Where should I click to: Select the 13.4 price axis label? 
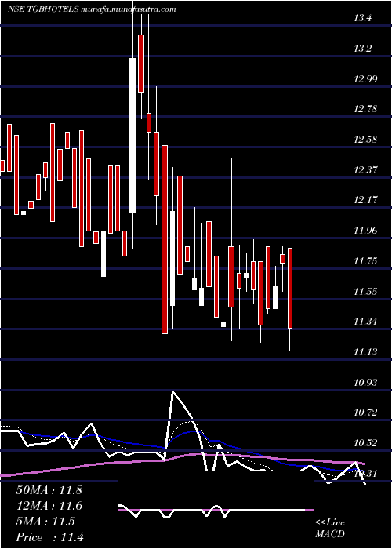[x=362, y=19]
